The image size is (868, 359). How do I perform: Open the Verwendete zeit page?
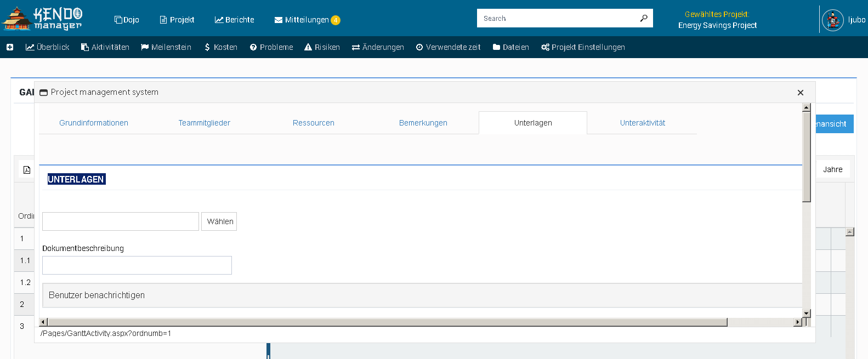point(448,47)
